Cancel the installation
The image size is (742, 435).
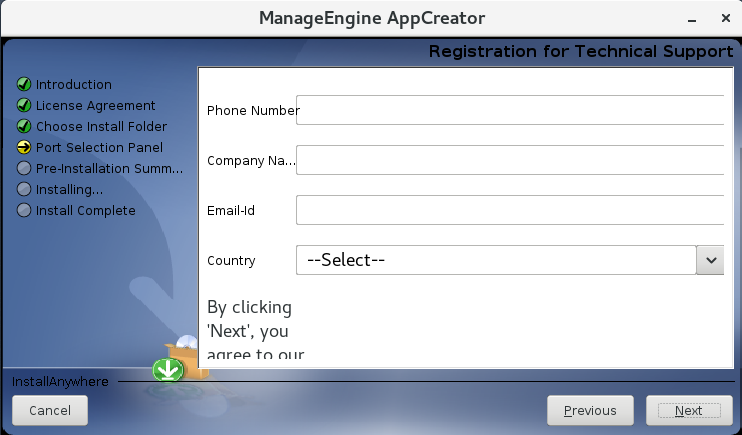pyautogui.click(x=50, y=410)
